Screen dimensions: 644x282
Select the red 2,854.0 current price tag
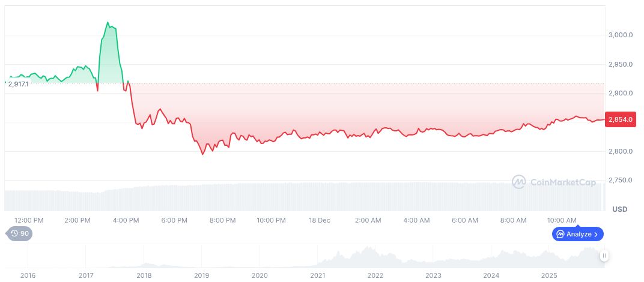(621, 119)
